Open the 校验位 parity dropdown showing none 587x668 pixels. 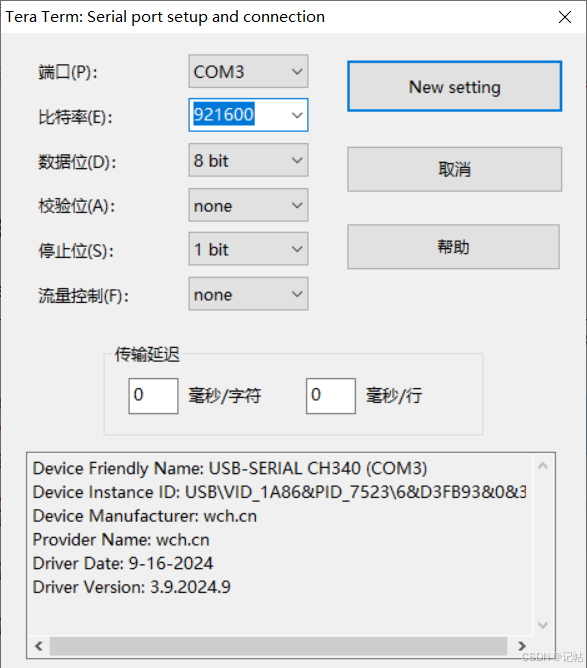[248, 205]
